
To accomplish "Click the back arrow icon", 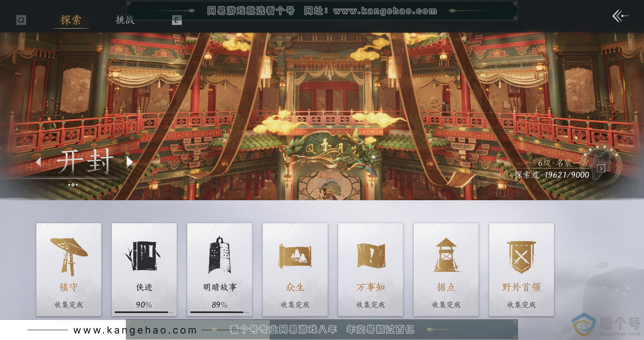I will coord(620,16).
